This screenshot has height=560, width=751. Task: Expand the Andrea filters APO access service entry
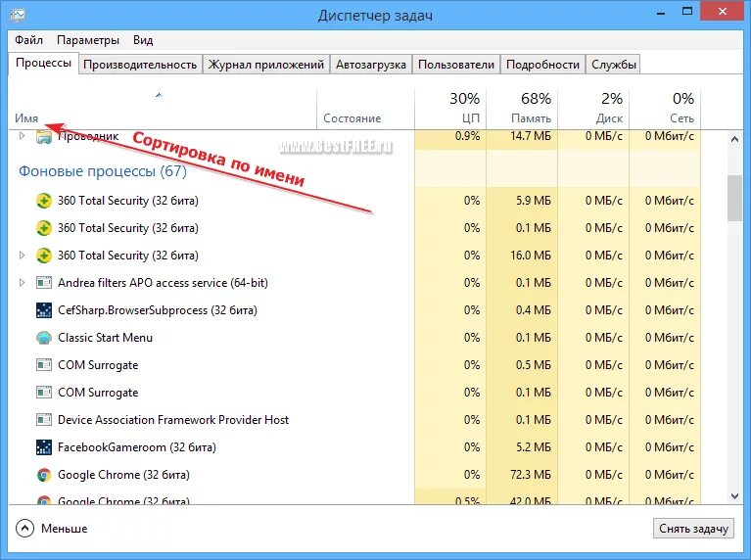pos(23,283)
